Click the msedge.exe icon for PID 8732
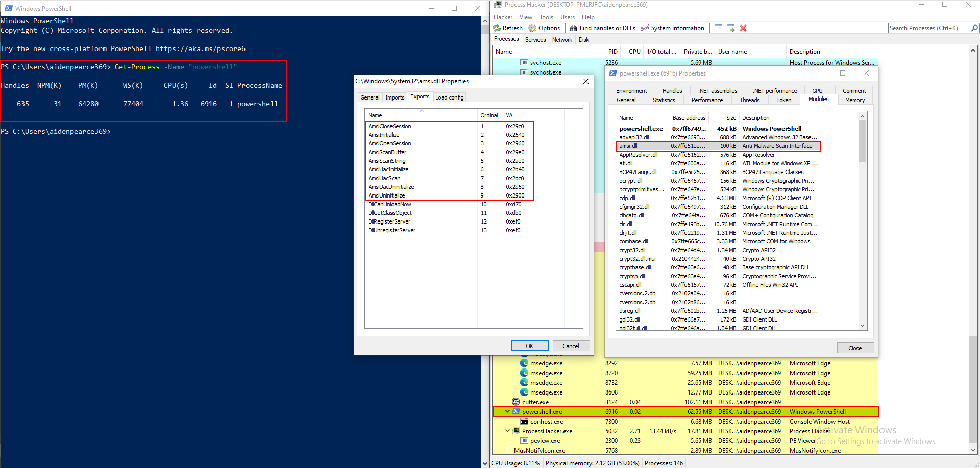Image resolution: width=980 pixels, height=468 pixels. [524, 383]
